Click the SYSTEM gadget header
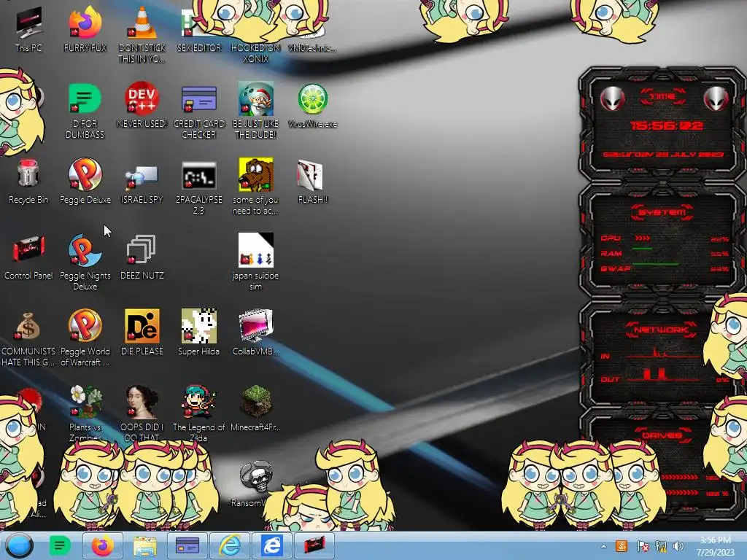 click(x=662, y=212)
